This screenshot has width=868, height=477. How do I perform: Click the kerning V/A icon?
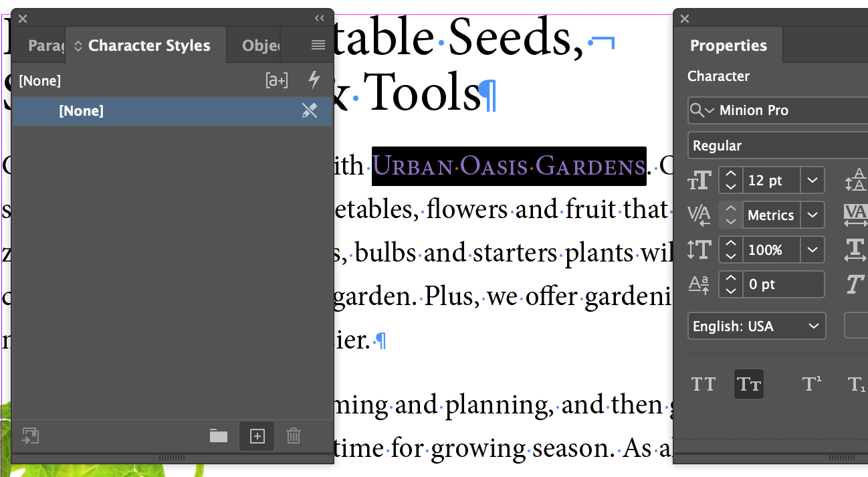(699, 215)
